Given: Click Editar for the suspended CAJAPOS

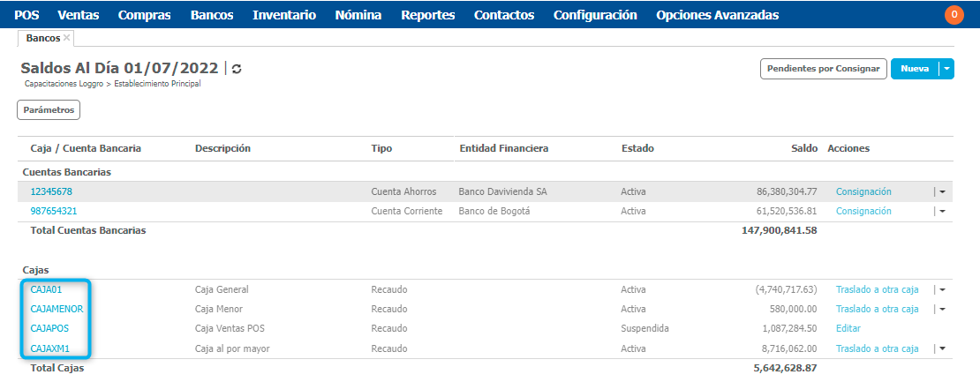Looking at the screenshot, I should (x=848, y=328).
